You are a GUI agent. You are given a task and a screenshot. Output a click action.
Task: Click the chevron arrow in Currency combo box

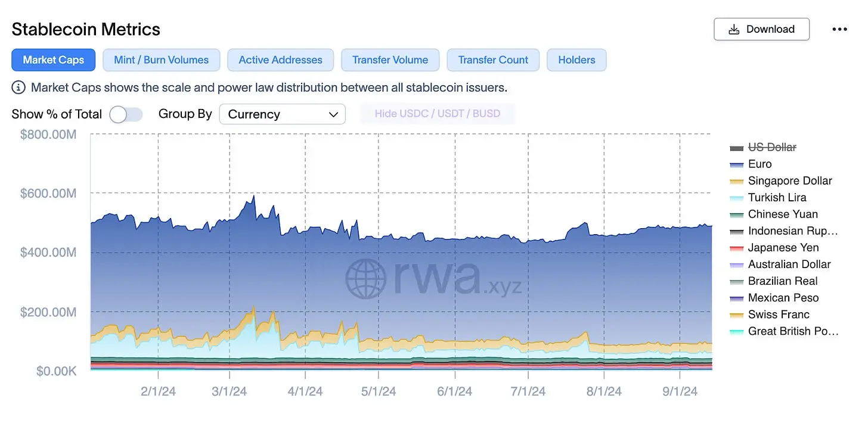(x=333, y=114)
